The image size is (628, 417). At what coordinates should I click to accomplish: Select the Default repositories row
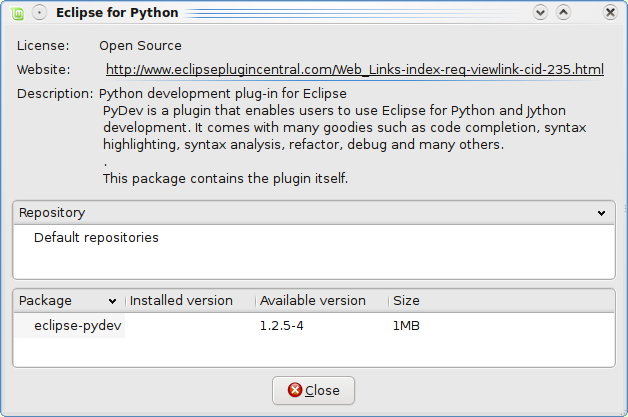pyautogui.click(x=96, y=238)
